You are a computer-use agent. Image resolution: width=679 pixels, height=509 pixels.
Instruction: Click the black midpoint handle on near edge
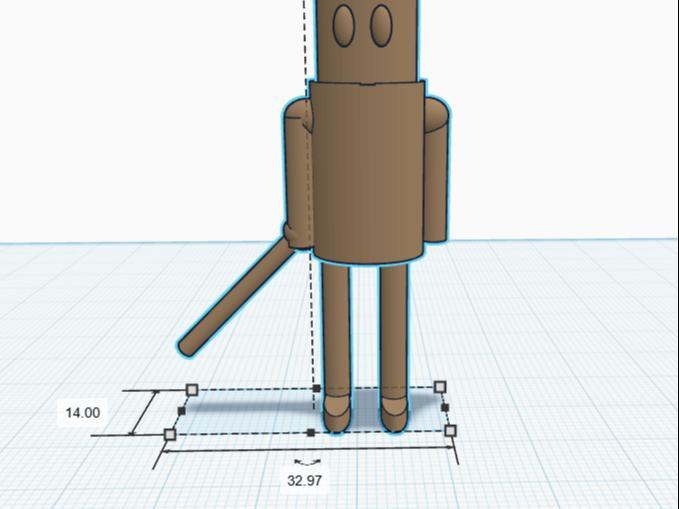pos(310,432)
